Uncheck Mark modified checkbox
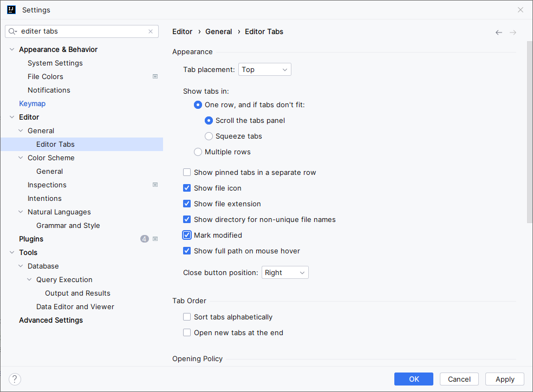 click(x=187, y=235)
